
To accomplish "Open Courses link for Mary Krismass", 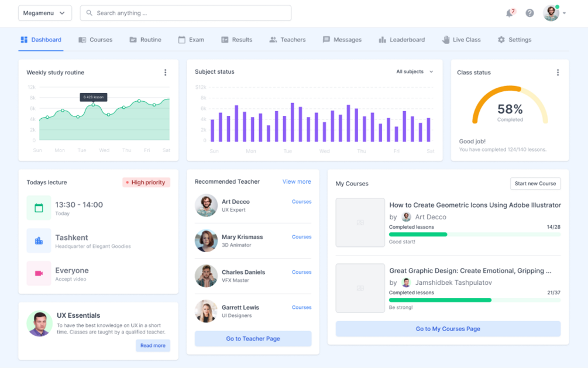I will click(301, 237).
